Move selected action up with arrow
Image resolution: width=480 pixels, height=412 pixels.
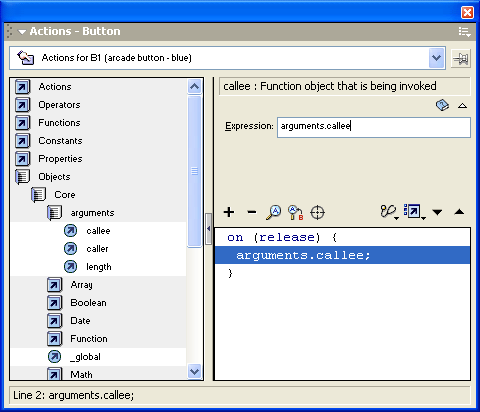459,212
